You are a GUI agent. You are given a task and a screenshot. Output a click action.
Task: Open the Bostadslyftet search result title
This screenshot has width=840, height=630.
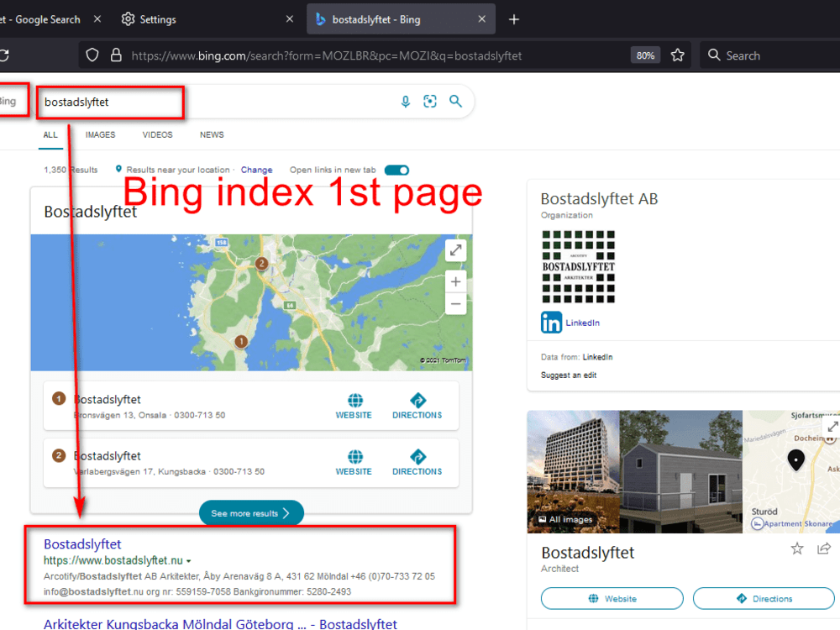coord(82,544)
